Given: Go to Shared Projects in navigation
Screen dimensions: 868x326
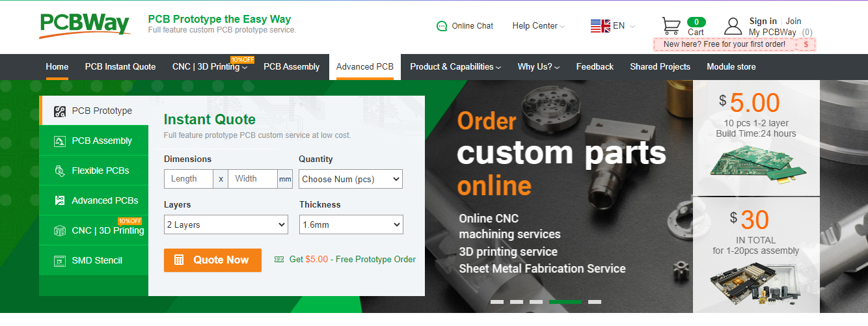Looking at the screenshot, I should (660, 66).
